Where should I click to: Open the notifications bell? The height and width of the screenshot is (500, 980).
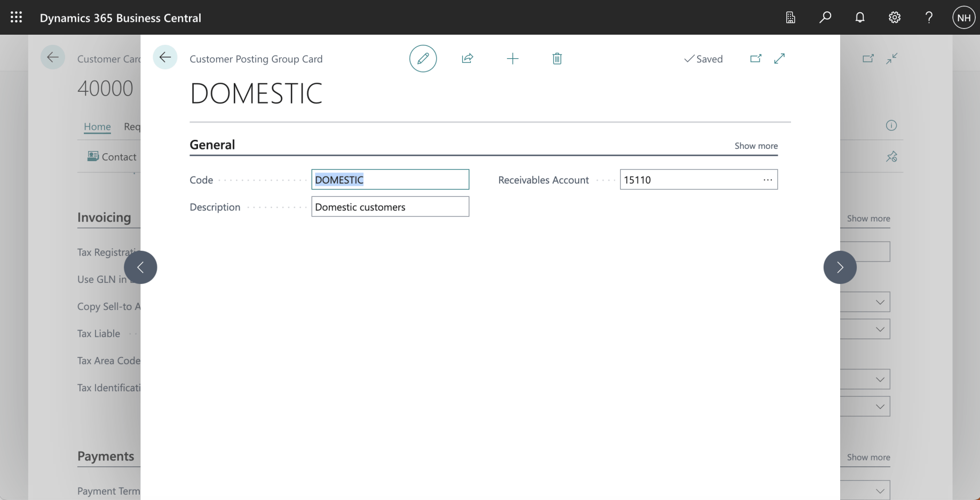tap(860, 18)
